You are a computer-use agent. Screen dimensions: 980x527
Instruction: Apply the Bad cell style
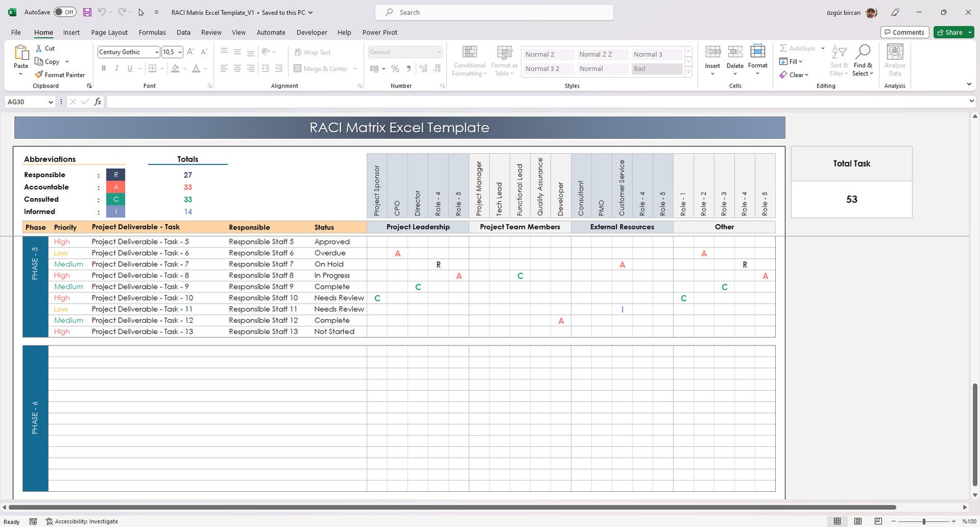pyautogui.click(x=656, y=68)
